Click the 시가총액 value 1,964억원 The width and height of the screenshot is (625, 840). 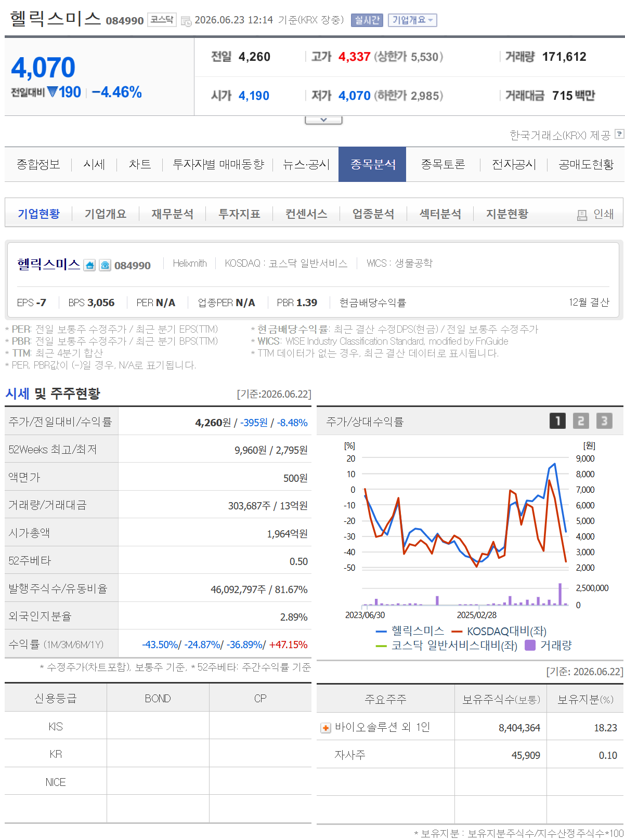287,534
